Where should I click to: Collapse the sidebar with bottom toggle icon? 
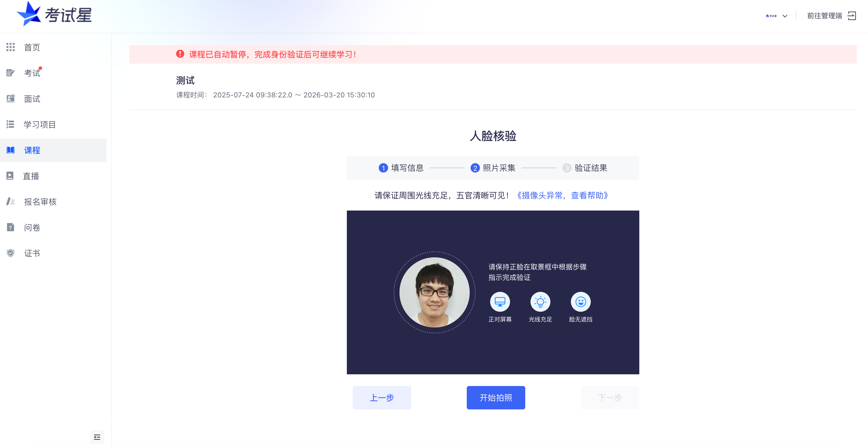(97, 437)
